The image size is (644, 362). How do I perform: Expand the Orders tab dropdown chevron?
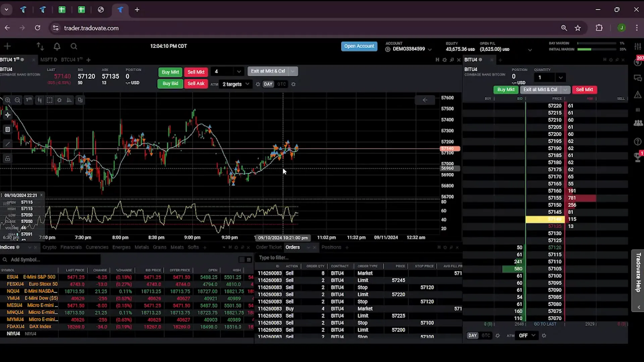308,247
